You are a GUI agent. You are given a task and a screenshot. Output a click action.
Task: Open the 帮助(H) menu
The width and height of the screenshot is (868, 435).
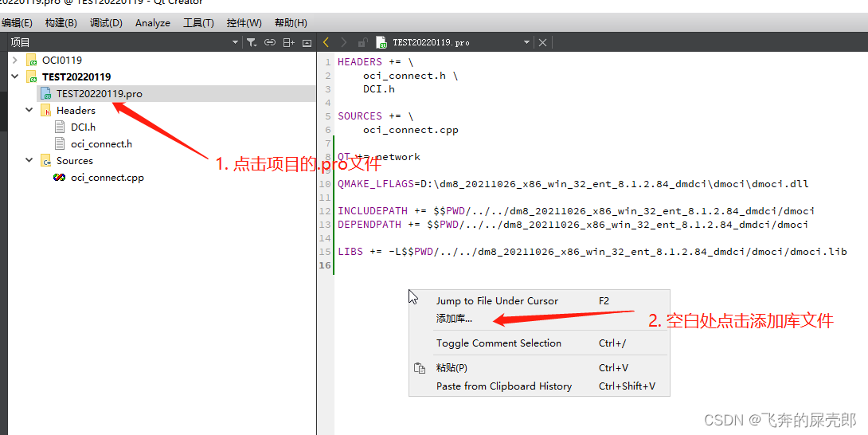pos(291,23)
